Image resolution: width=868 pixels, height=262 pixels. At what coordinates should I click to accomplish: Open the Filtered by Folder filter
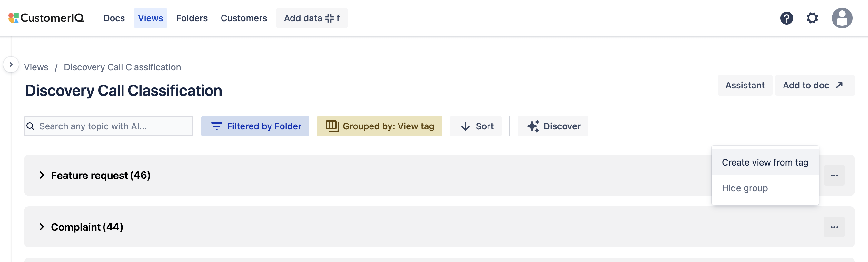(x=255, y=126)
